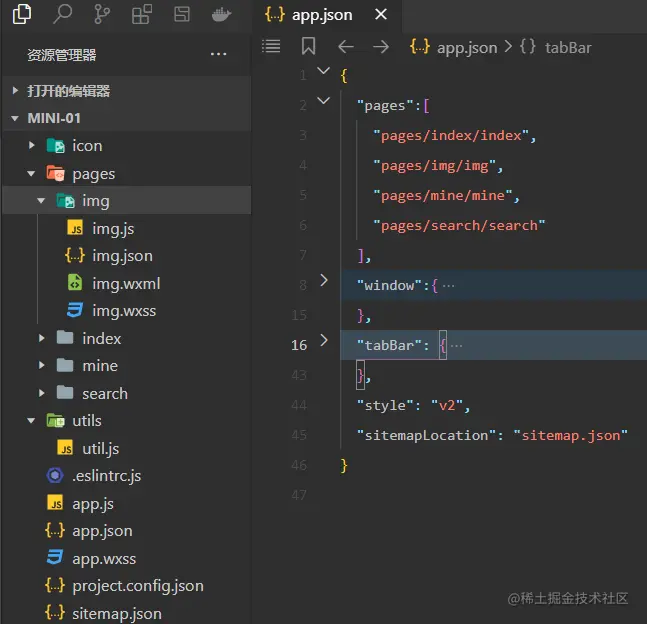The width and height of the screenshot is (647, 624).
Task: Fold the pages array at line 2
Action: tap(324, 100)
